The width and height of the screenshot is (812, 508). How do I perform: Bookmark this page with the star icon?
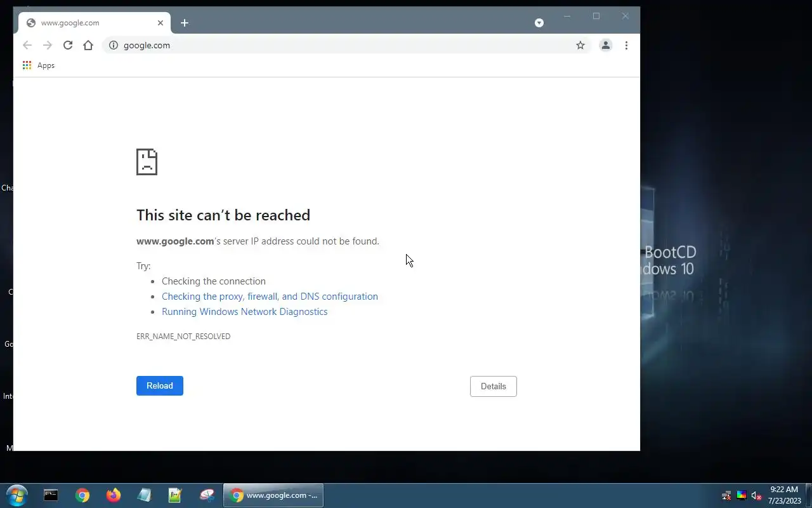pos(580,45)
